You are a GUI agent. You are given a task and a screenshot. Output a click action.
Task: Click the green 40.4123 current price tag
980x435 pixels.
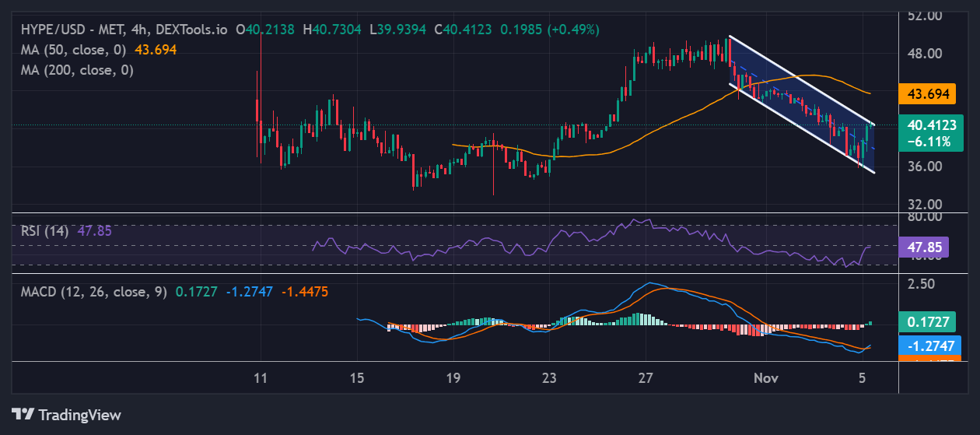929,125
